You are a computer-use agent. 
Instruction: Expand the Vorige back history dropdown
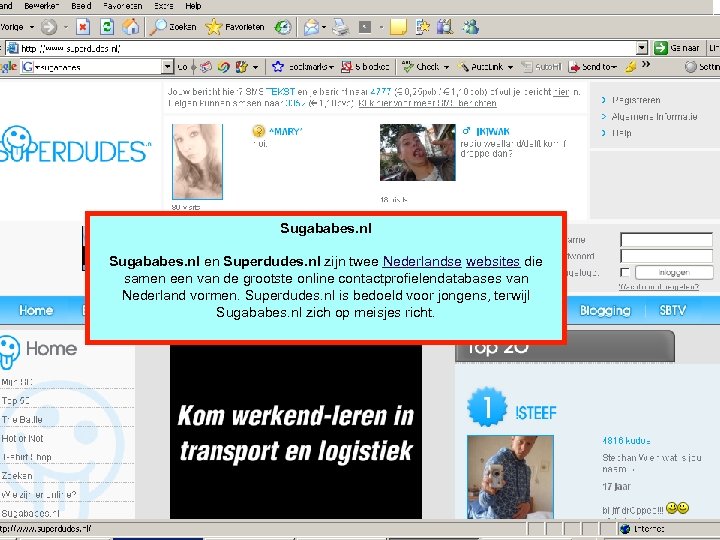click(x=32, y=27)
